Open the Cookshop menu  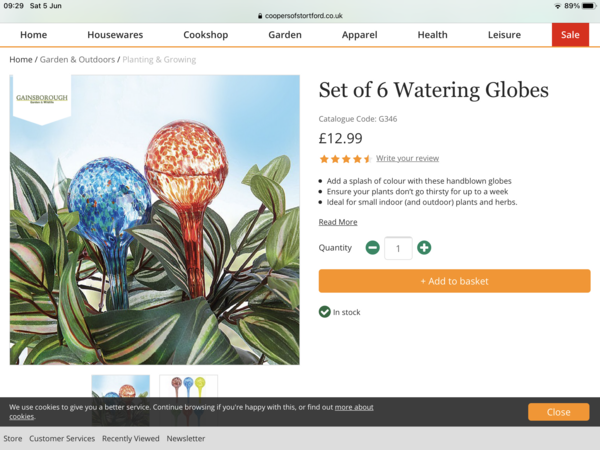point(205,35)
